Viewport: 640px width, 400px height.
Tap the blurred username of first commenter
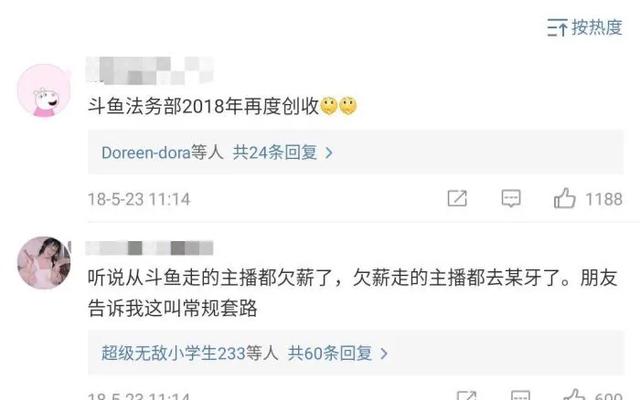point(150,70)
